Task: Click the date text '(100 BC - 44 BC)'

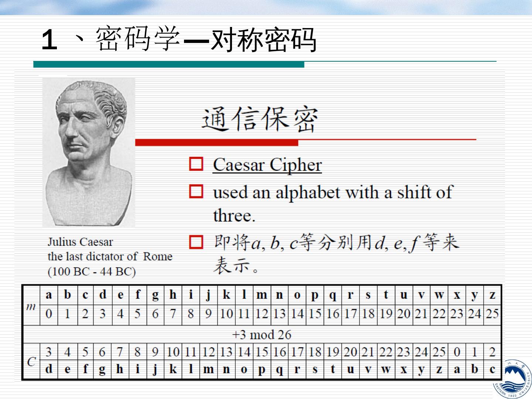Action: [x=92, y=272]
